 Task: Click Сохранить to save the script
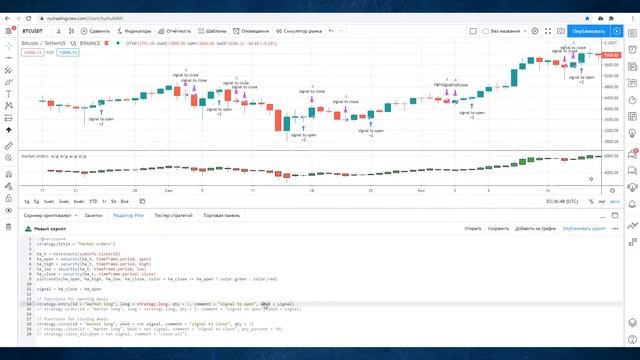click(x=498, y=229)
